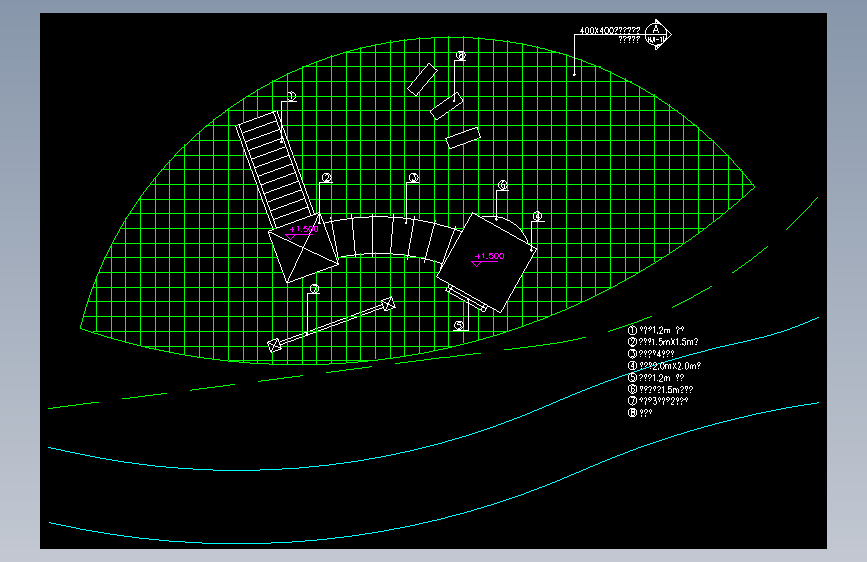The height and width of the screenshot is (562, 867).
Task: Select callout bubble 8 near the stepping rectangles
Action: 461,56
